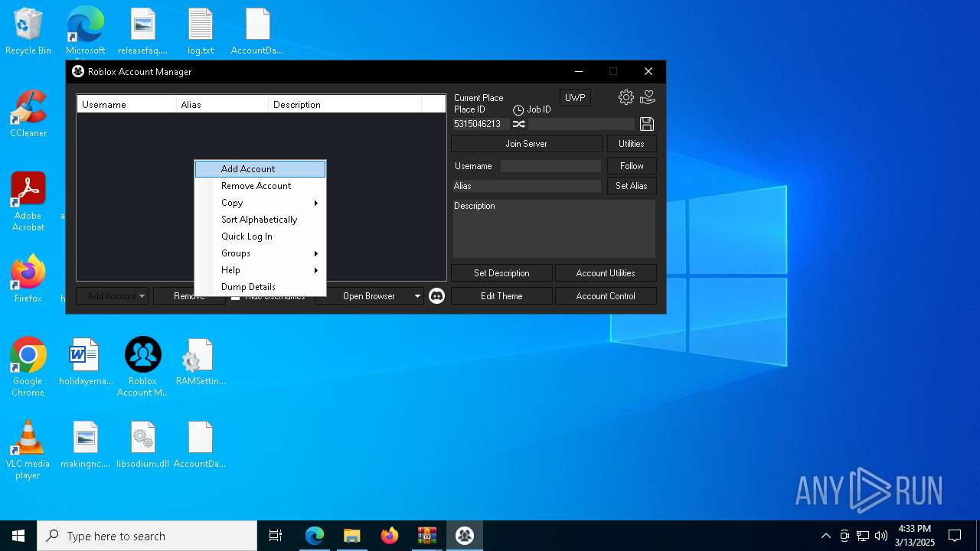980x551 pixels.
Task: Open RAMSettings file on desktop
Action: coord(201,362)
